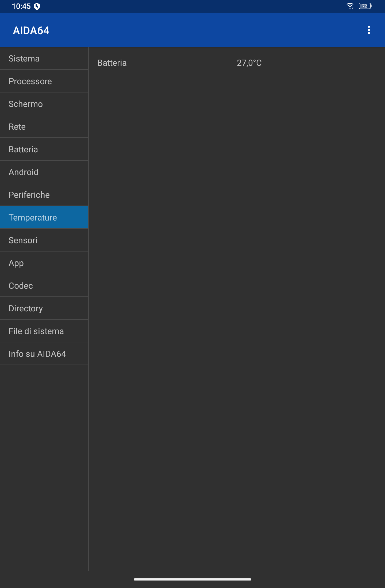Tap the AIDA64 title in header
The image size is (385, 588).
31,30
